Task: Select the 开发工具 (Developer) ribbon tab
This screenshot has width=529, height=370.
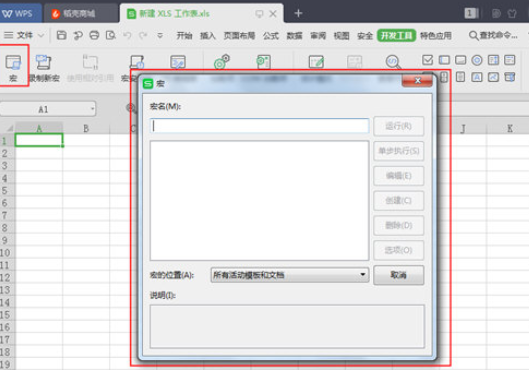Action: 396,35
